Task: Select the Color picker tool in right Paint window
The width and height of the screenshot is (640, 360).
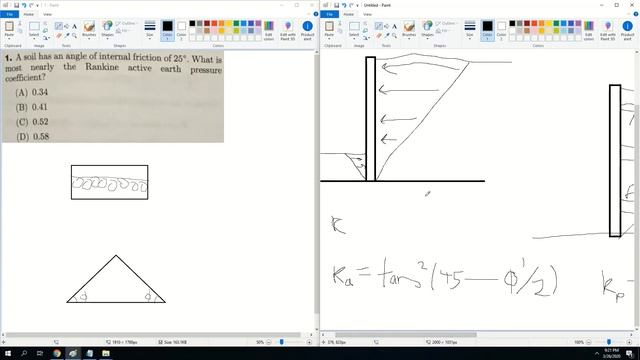Action: point(387,36)
